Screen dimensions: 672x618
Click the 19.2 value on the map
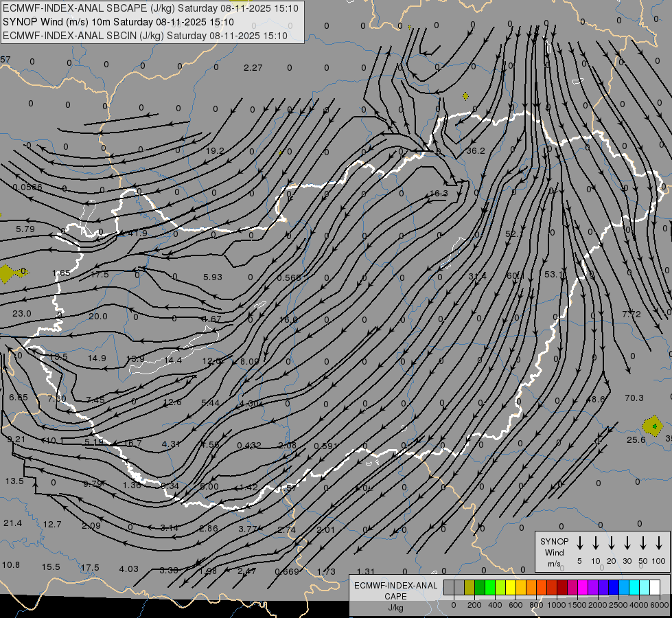[x=215, y=150]
